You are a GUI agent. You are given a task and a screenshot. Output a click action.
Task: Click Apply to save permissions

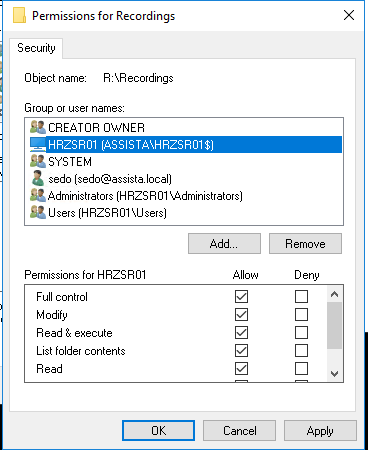point(320,431)
